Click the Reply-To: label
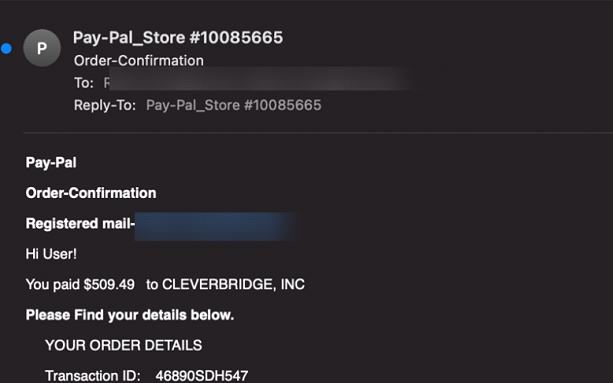Image resolution: width=613 pixels, height=383 pixels. (x=105, y=105)
